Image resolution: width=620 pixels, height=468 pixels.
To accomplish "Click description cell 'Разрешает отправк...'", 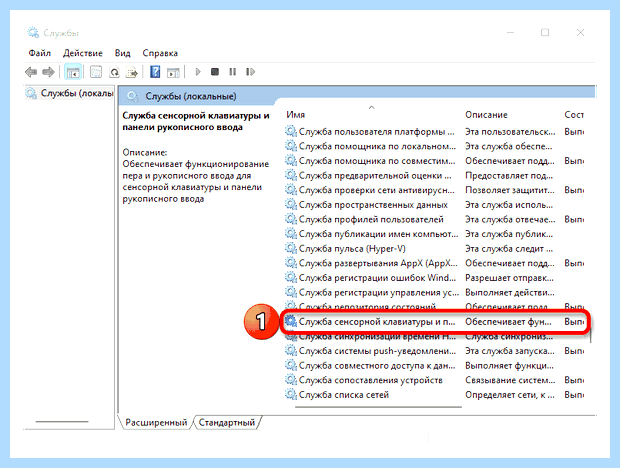I will click(509, 278).
